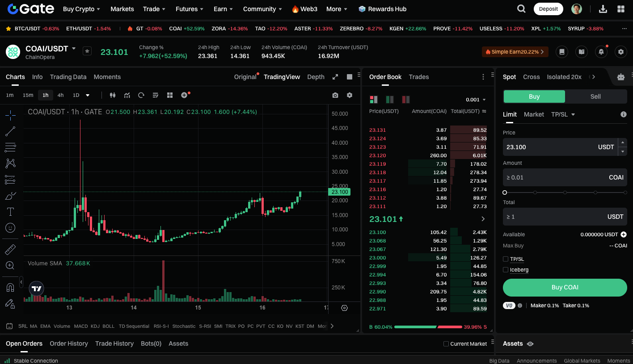633x364 pixels.
Task: Click the Deposit button
Action: click(x=548, y=9)
